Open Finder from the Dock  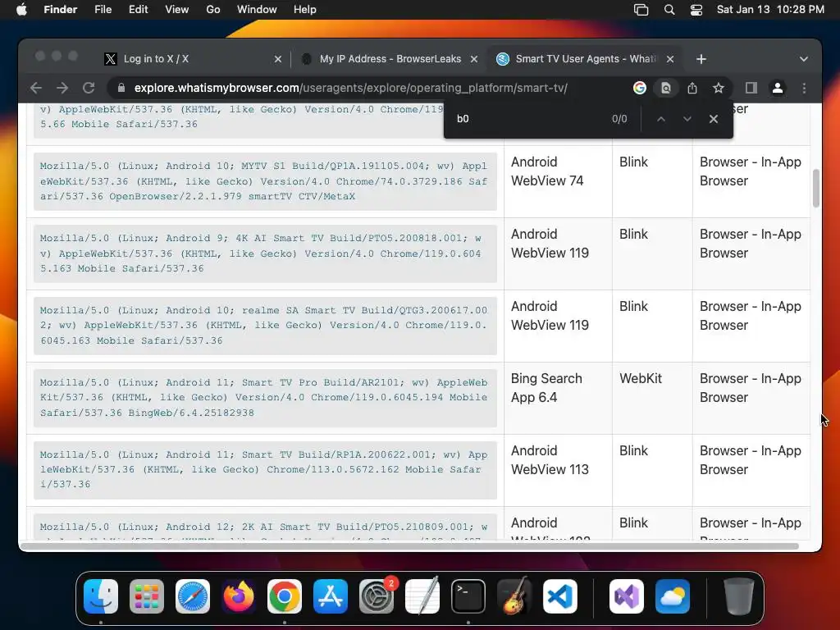pos(101,596)
